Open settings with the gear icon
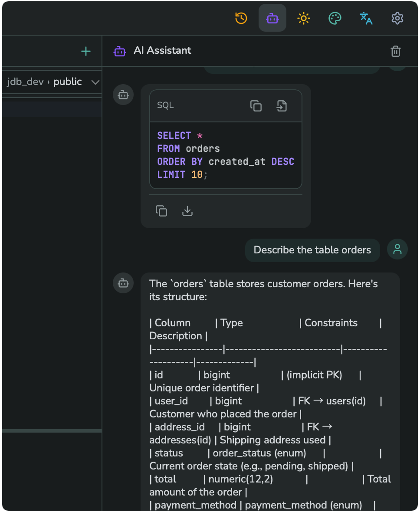The height and width of the screenshot is (512, 420). [x=397, y=18]
